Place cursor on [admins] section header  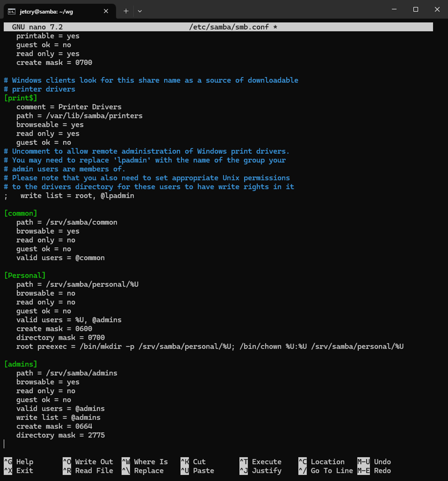point(21,364)
